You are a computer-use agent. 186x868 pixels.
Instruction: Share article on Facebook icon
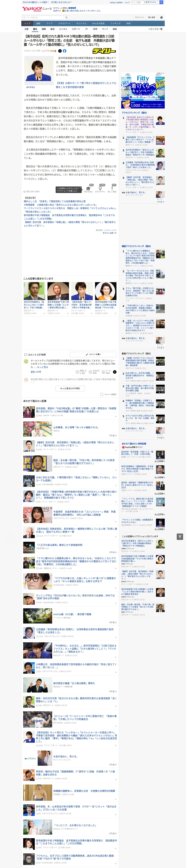tap(64, 51)
